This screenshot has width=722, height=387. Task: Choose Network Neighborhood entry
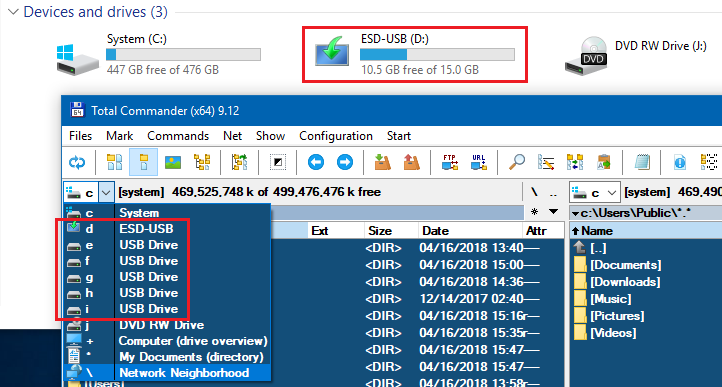[167, 373]
